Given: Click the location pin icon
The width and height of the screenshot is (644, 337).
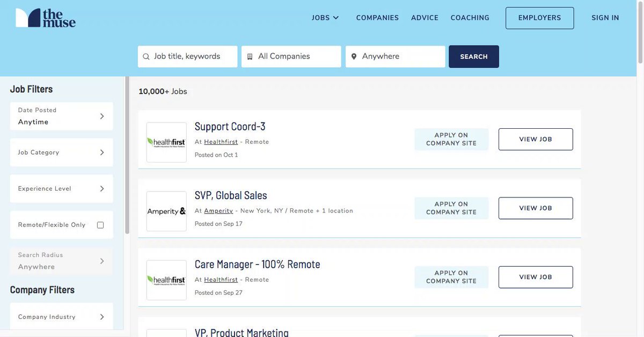Looking at the screenshot, I should click(354, 57).
